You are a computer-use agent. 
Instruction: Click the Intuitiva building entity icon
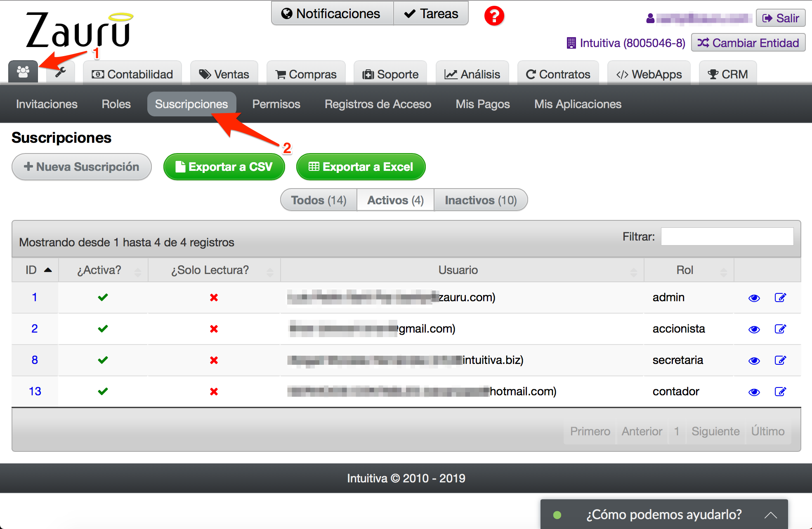tap(571, 43)
